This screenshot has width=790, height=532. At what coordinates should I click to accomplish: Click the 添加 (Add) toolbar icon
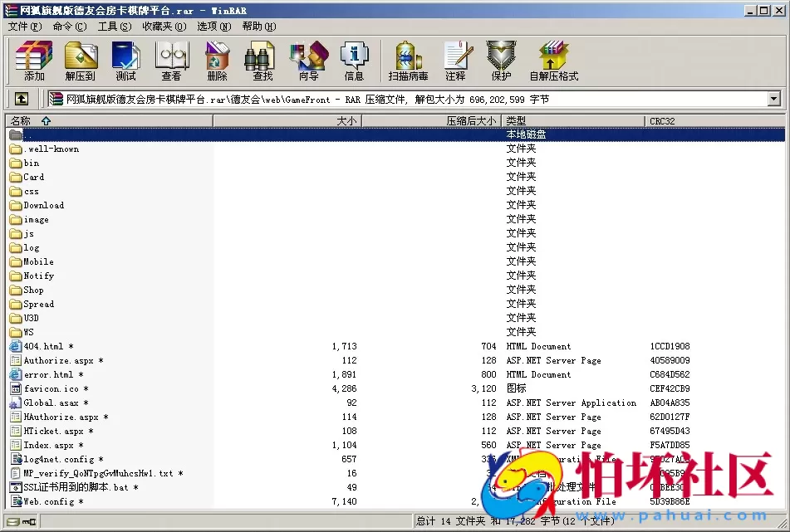(x=33, y=60)
